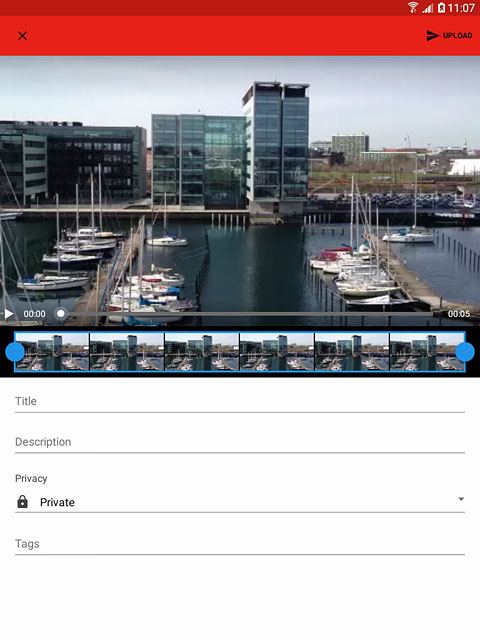
Task: Tap the UPLOAD text button
Action: click(458, 36)
